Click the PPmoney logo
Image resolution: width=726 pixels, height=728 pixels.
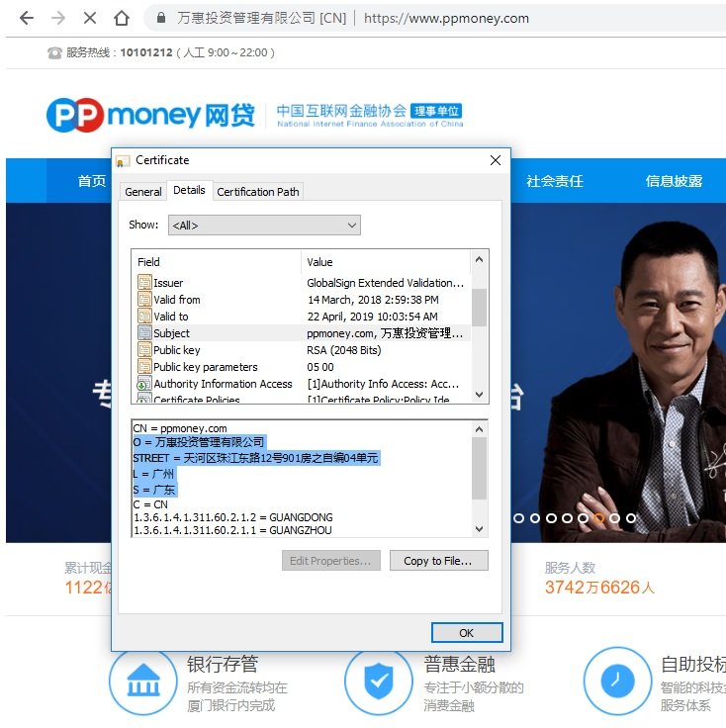(x=150, y=115)
